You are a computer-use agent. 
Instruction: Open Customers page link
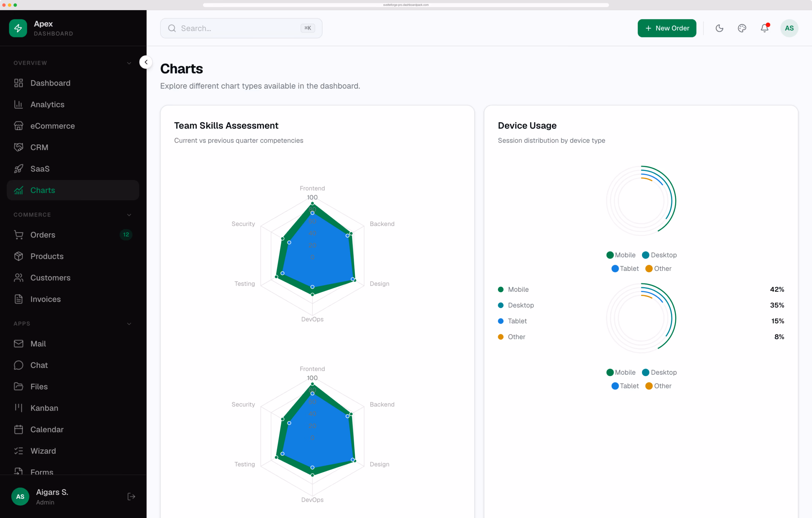(73, 278)
